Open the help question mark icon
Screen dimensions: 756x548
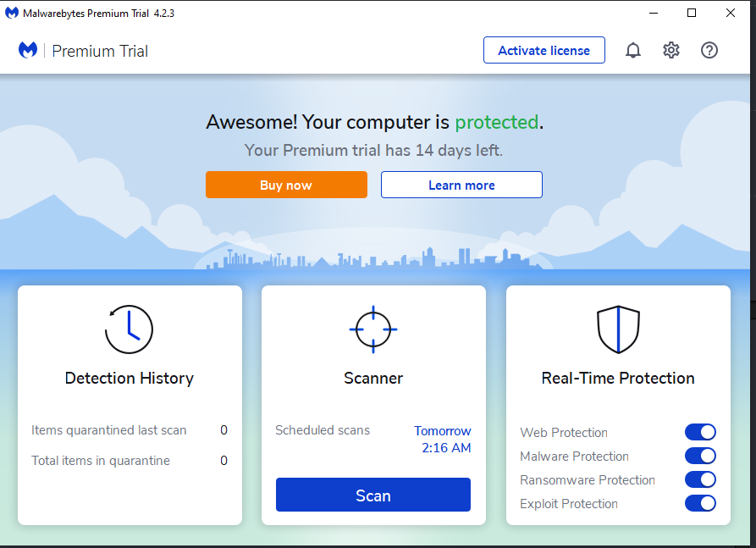709,51
